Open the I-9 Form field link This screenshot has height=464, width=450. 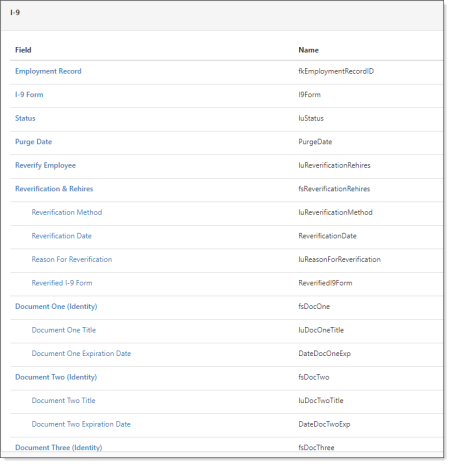(x=29, y=95)
